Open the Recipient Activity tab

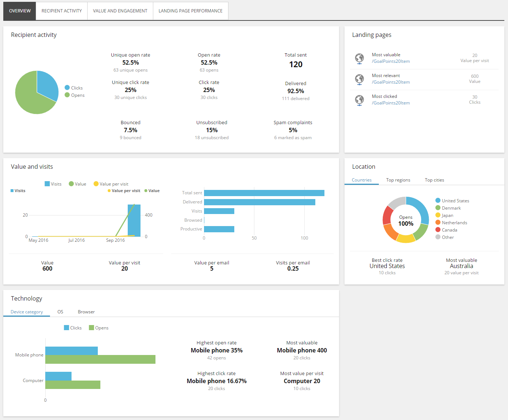point(62,11)
